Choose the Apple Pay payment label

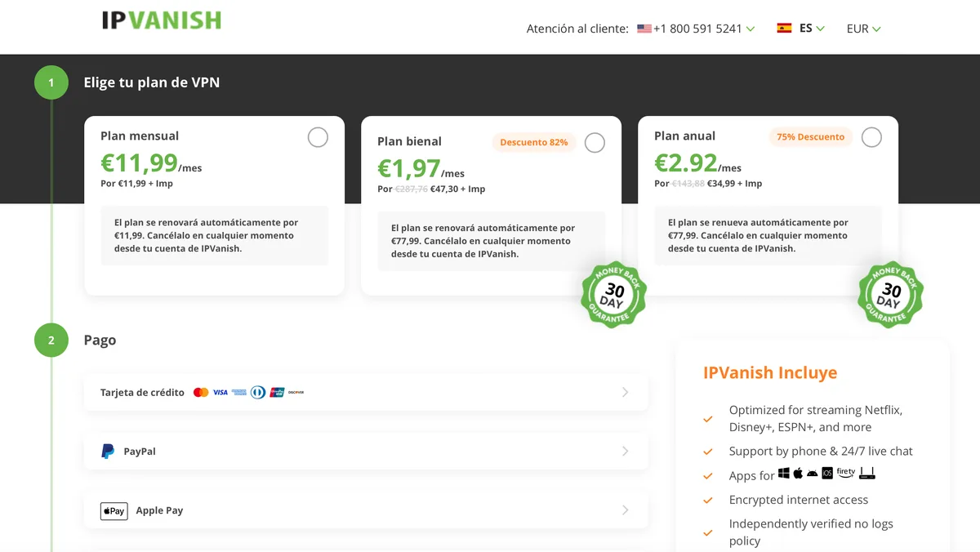point(159,510)
